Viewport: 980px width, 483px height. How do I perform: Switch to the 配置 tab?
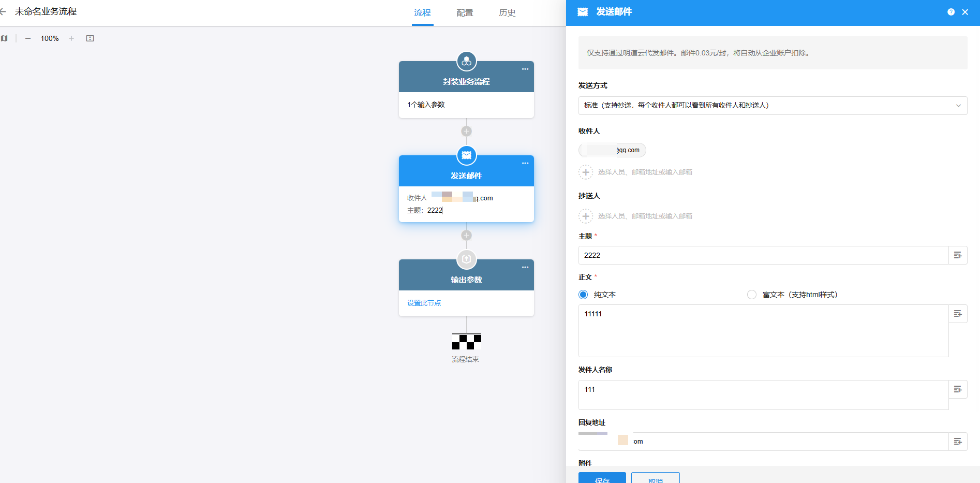(x=465, y=12)
